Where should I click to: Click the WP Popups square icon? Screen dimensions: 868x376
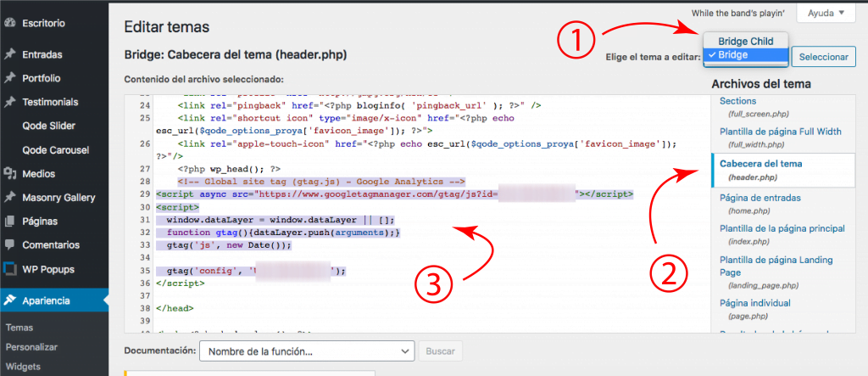(9, 270)
